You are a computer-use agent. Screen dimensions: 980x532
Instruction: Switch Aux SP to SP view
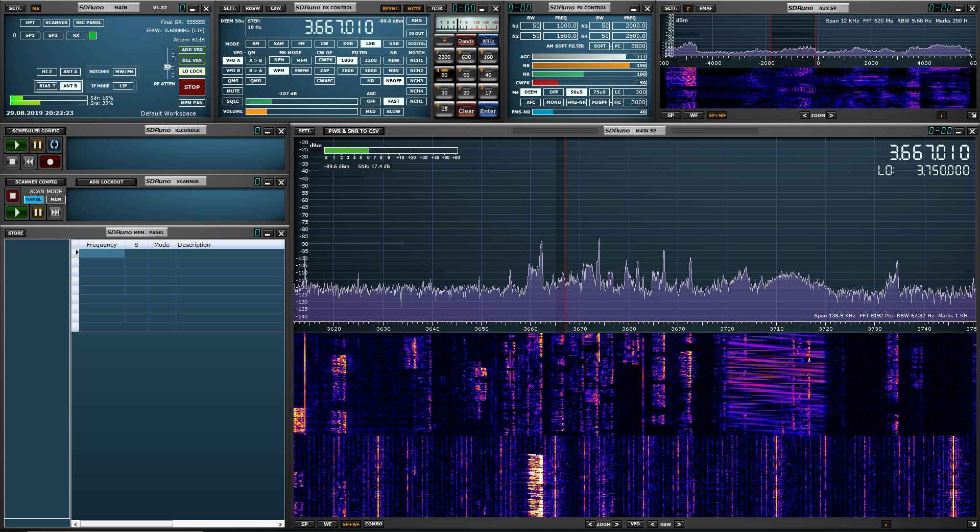click(x=671, y=115)
